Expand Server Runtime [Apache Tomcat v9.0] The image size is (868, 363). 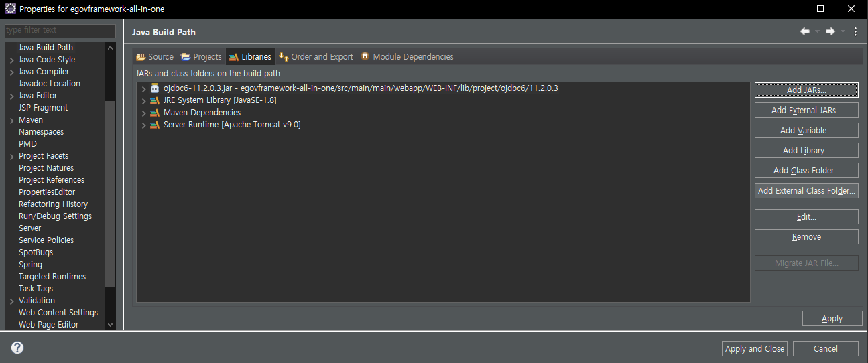point(143,125)
